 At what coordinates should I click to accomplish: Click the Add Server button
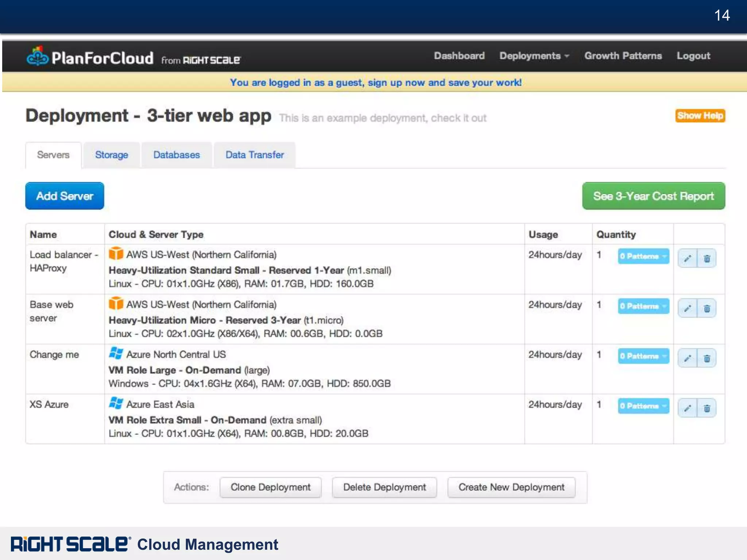(65, 196)
